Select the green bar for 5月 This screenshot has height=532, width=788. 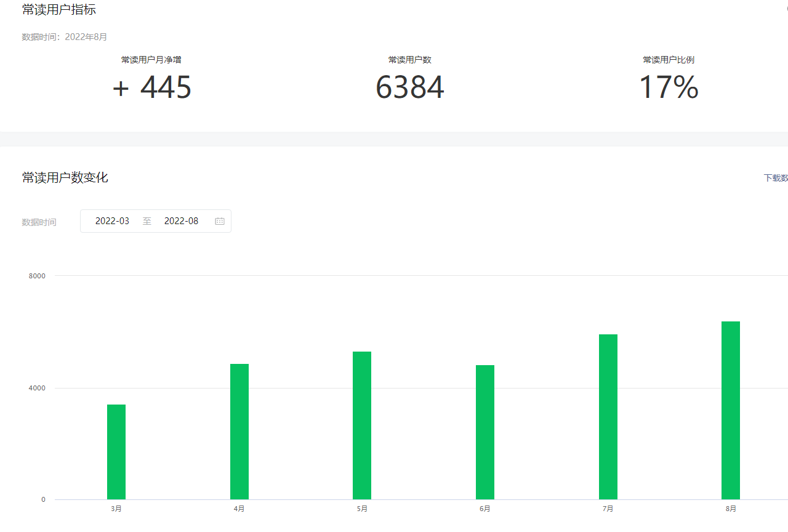point(362,425)
